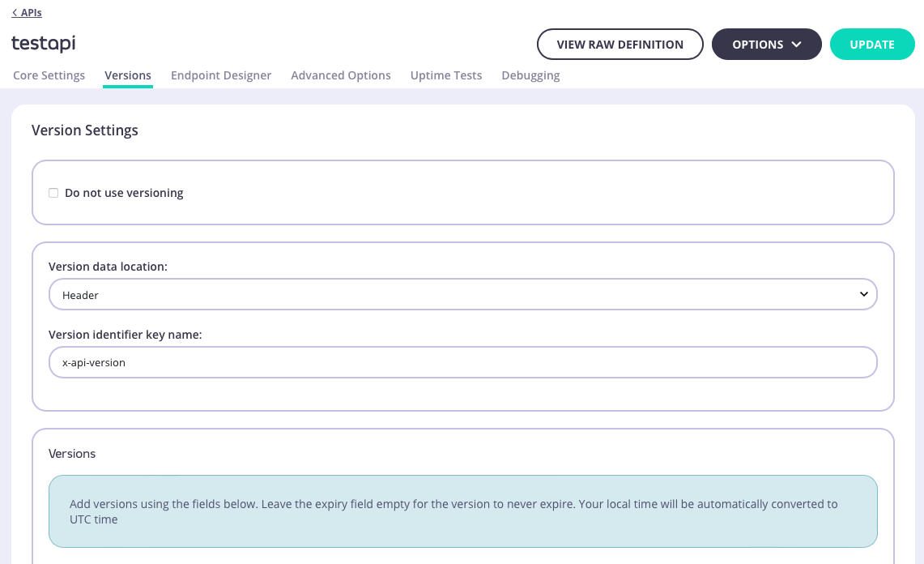Edit the Version identifier key name field
Viewport: 924px width, 564px height.
462,362
